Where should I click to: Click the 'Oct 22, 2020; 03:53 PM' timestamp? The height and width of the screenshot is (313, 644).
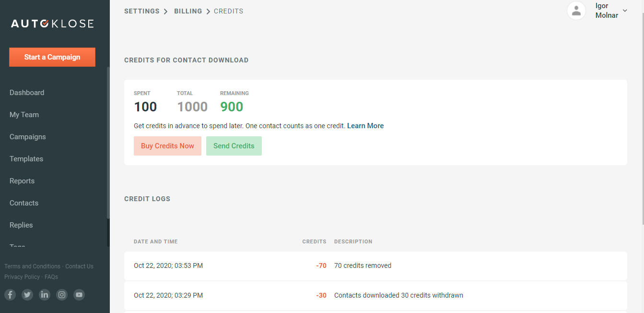point(168,265)
